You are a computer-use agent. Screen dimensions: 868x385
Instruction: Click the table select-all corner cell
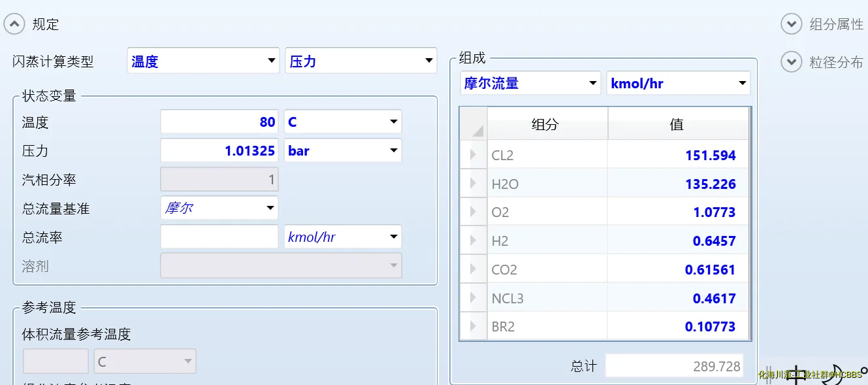474,124
